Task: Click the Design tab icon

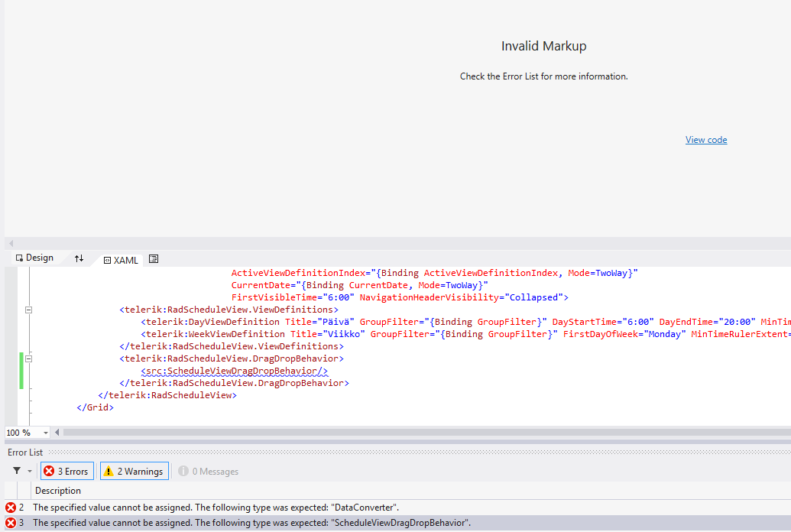Action: pyautogui.click(x=19, y=258)
